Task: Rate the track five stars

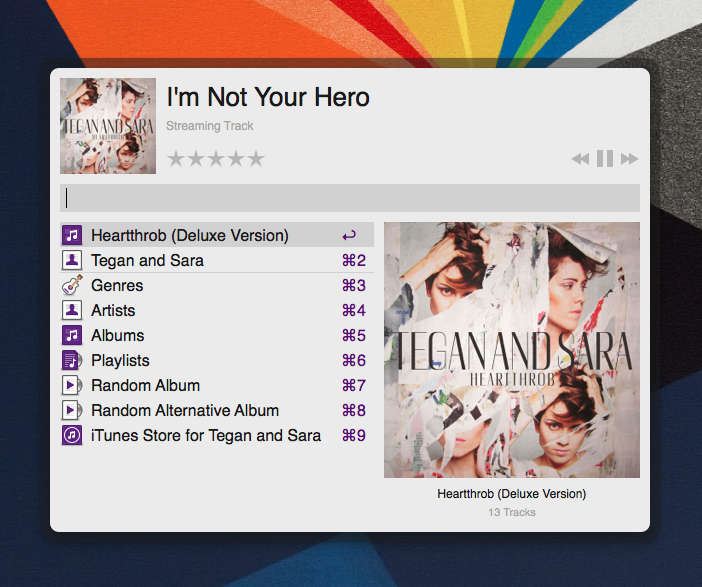Action: point(256,159)
